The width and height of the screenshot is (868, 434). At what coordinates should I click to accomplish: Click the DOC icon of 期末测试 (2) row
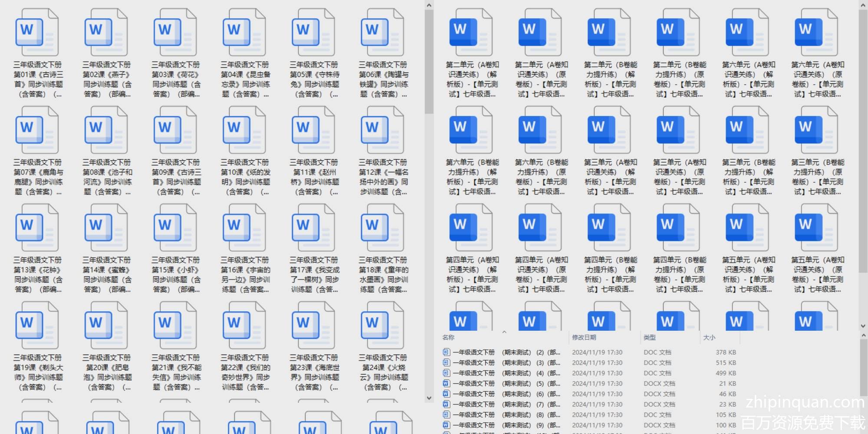pos(446,352)
